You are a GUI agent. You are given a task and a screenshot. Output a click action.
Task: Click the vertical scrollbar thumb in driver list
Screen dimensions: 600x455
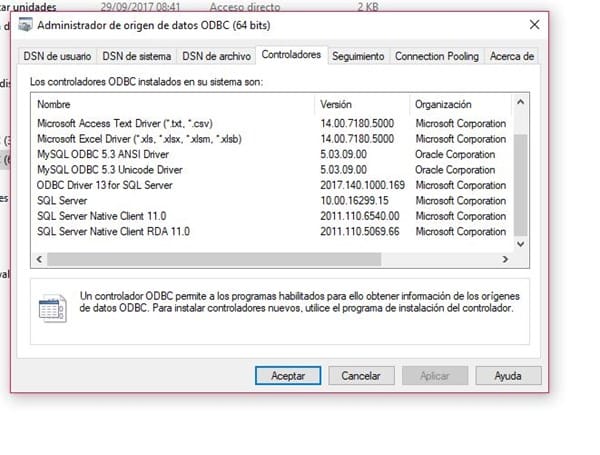520,185
